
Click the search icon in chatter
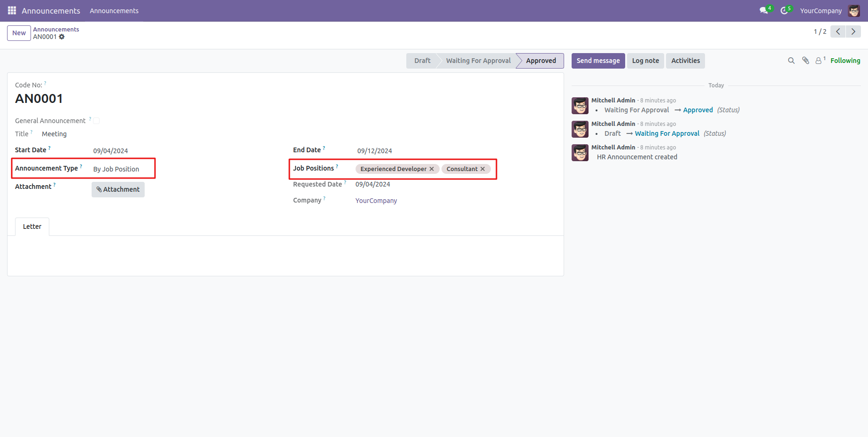[x=791, y=61]
